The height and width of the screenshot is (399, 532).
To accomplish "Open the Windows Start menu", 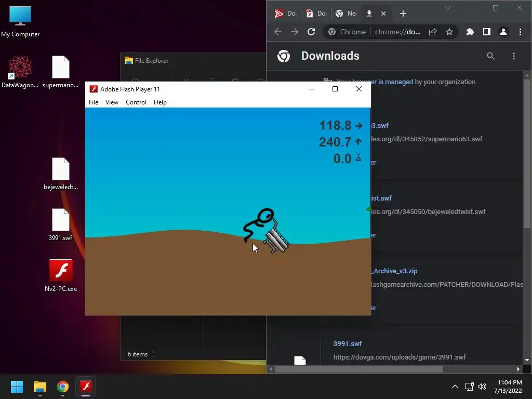I will pos(17,387).
